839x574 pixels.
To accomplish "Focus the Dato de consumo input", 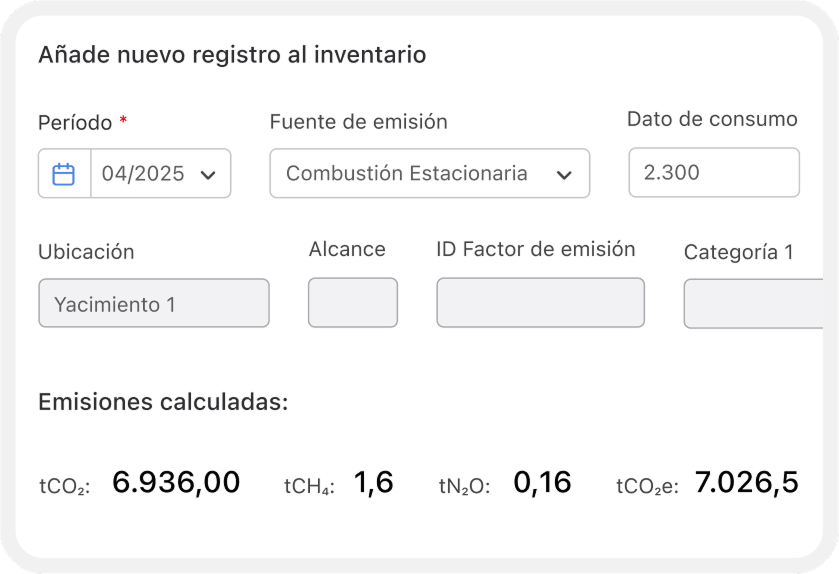I will coord(713,173).
